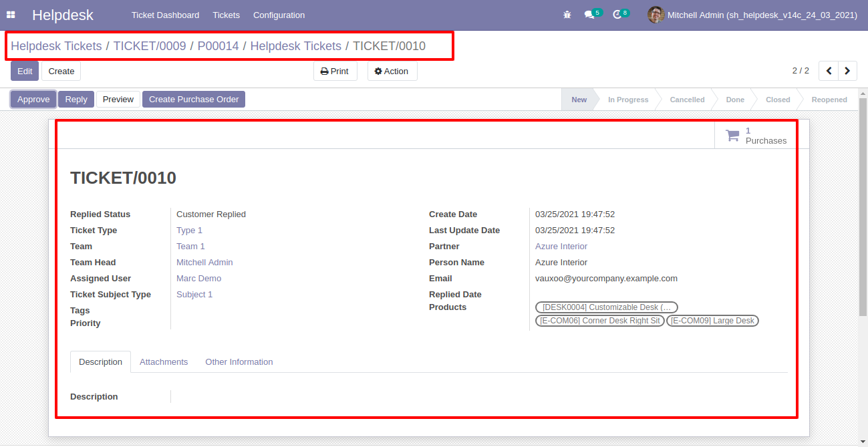
Task: Open the chat messages icon
Action: pos(589,15)
